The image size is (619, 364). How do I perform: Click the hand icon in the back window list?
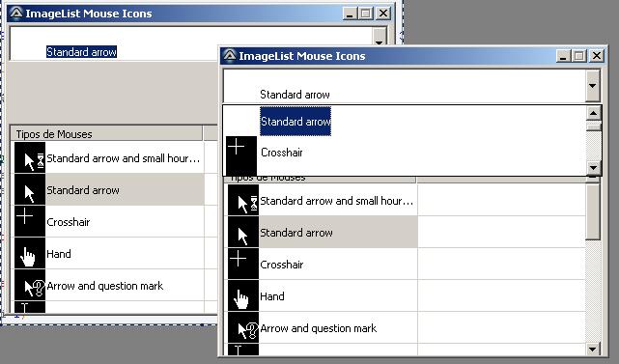click(30, 254)
